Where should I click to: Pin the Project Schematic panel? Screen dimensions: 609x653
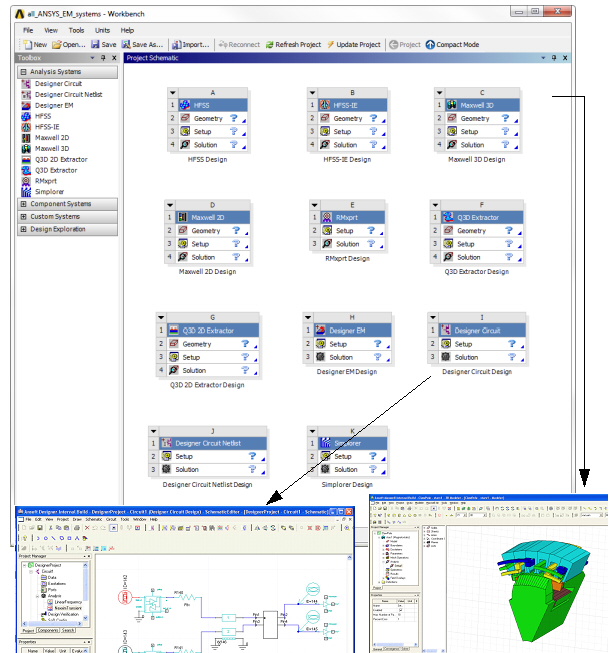(x=554, y=58)
